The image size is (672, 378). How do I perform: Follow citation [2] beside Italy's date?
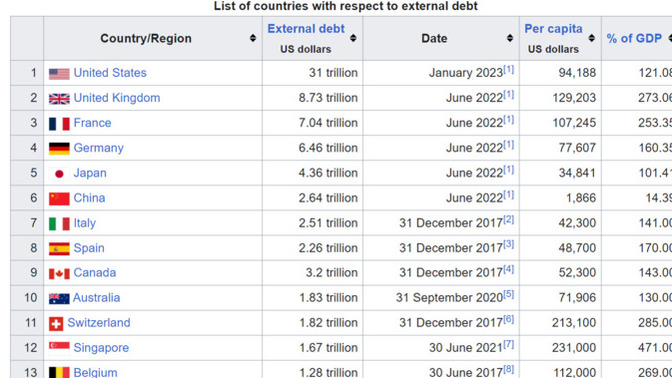508,219
